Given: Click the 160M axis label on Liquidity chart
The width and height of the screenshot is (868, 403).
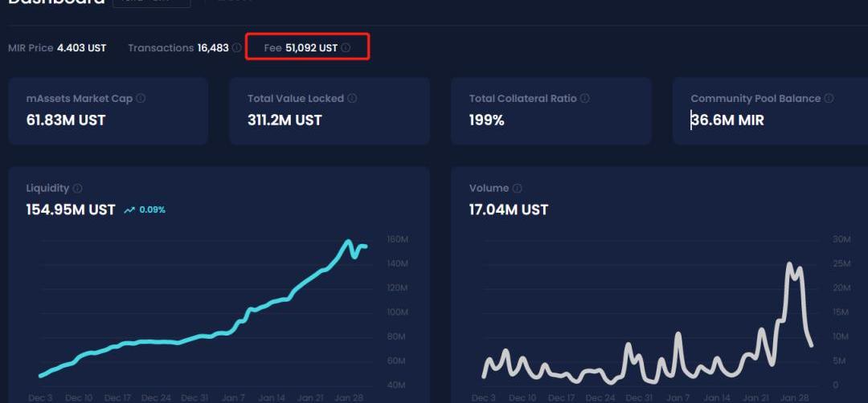Looking at the screenshot, I should 398,240.
